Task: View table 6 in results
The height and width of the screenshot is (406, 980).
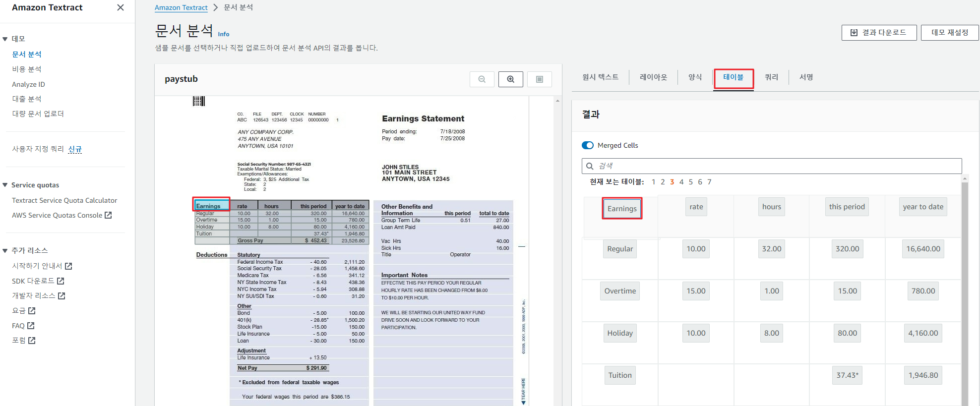Action: click(700, 182)
